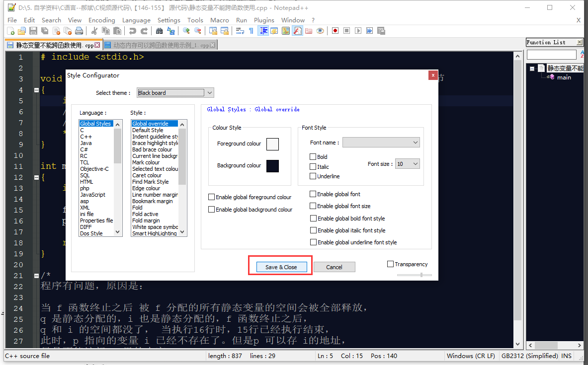The width and height of the screenshot is (588, 365).
Task: Click the Zoom In toolbar icon
Action: 186,31
